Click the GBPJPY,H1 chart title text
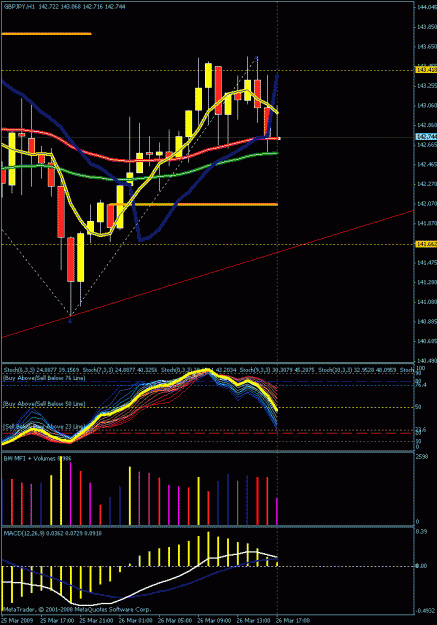 (x=19, y=7)
